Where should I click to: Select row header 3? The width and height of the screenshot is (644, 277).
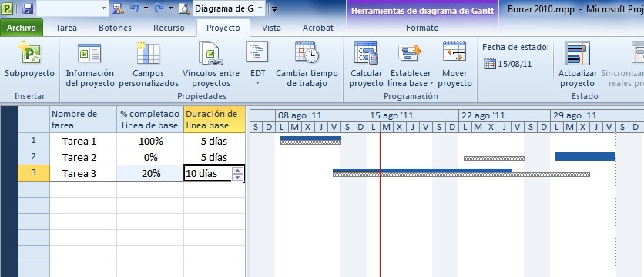click(x=34, y=173)
